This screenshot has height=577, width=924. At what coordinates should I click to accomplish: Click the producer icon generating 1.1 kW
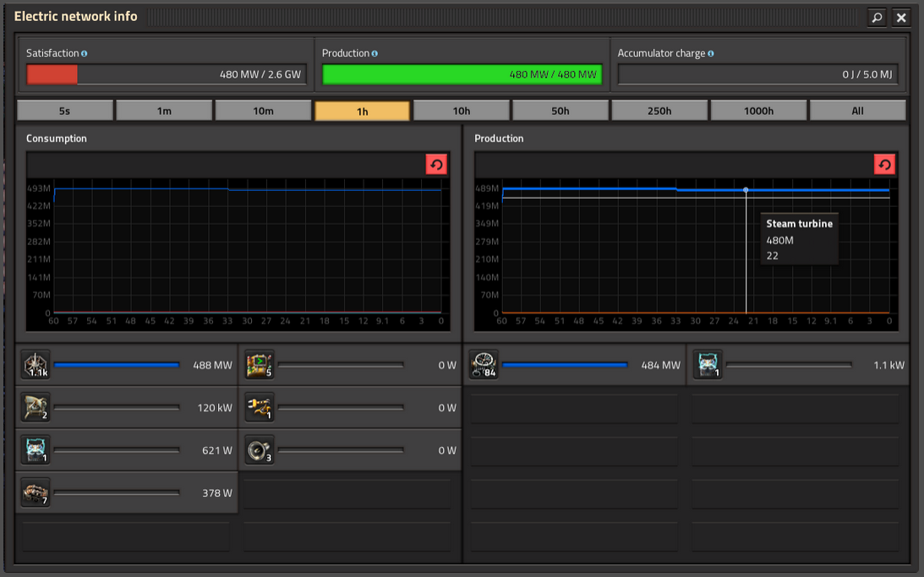[x=708, y=365]
